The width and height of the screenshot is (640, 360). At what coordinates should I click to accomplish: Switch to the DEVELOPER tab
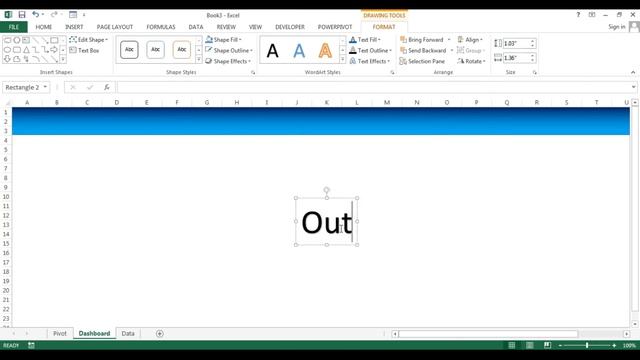[x=290, y=27]
